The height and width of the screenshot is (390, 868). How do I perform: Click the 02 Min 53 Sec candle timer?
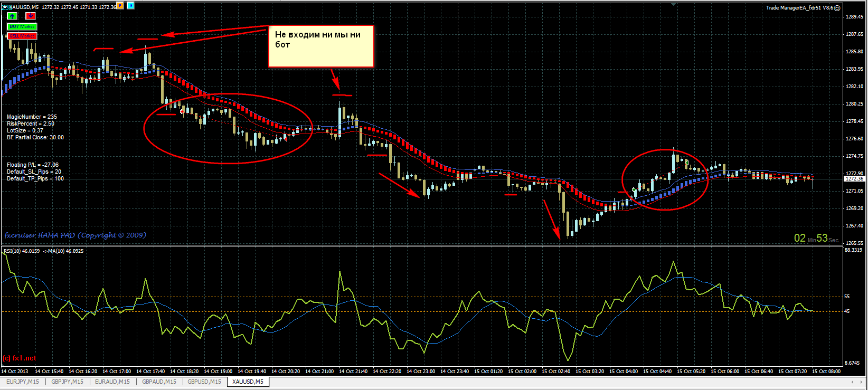point(816,239)
